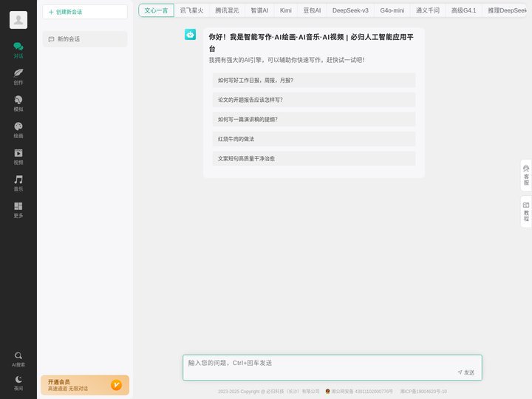Viewport: 532px width, 399px height.
Task: Focus the question input text box
Action: [332, 367]
